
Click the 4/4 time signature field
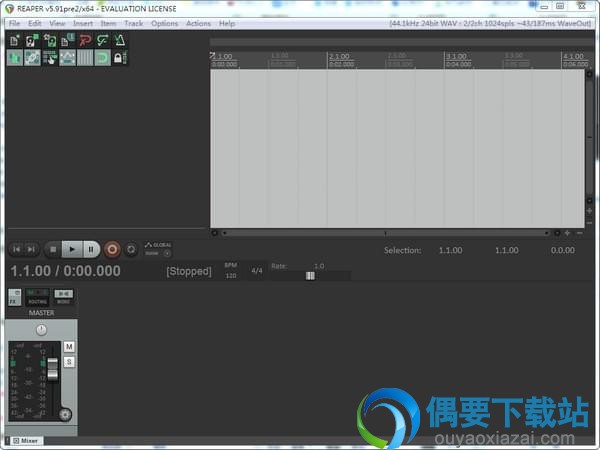pos(257,271)
